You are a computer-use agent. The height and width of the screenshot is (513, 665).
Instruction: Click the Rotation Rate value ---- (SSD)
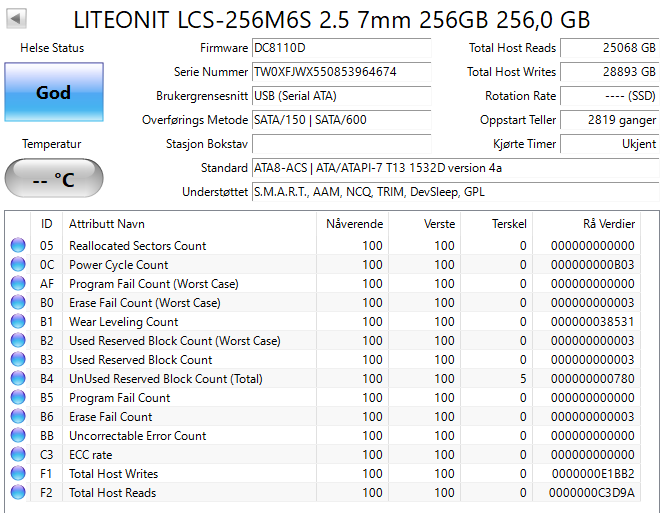click(609, 96)
